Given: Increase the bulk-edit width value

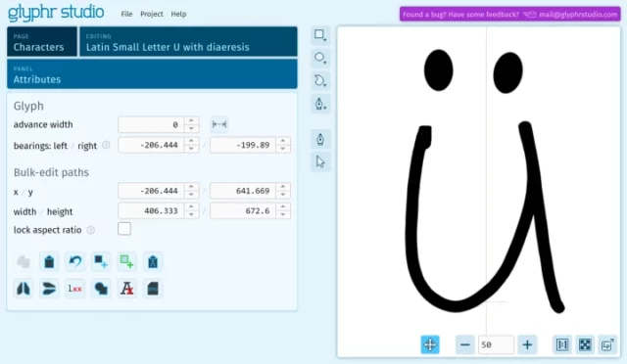Looking at the screenshot, I should tap(192, 206).
